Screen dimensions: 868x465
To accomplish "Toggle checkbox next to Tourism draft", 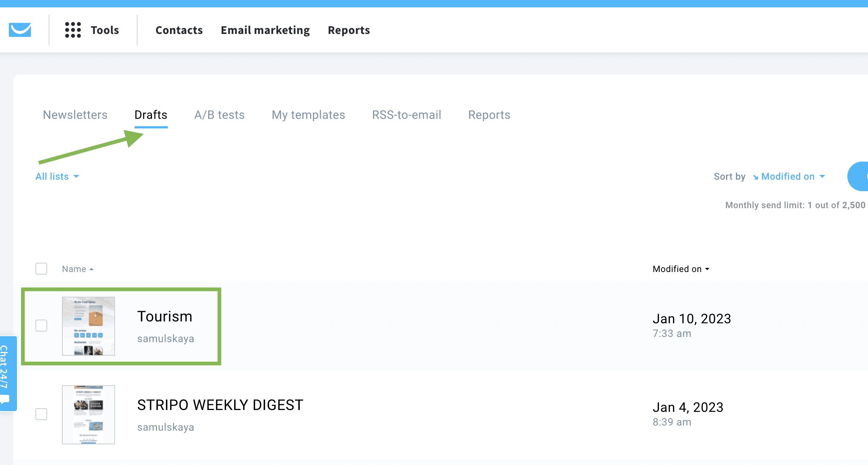I will [x=41, y=325].
